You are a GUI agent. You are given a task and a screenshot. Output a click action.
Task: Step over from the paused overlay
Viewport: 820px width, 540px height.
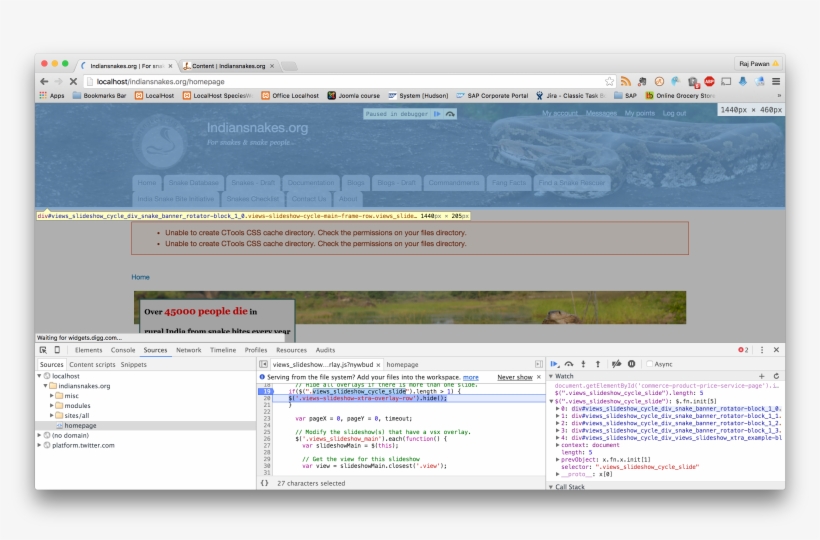[x=450, y=113]
